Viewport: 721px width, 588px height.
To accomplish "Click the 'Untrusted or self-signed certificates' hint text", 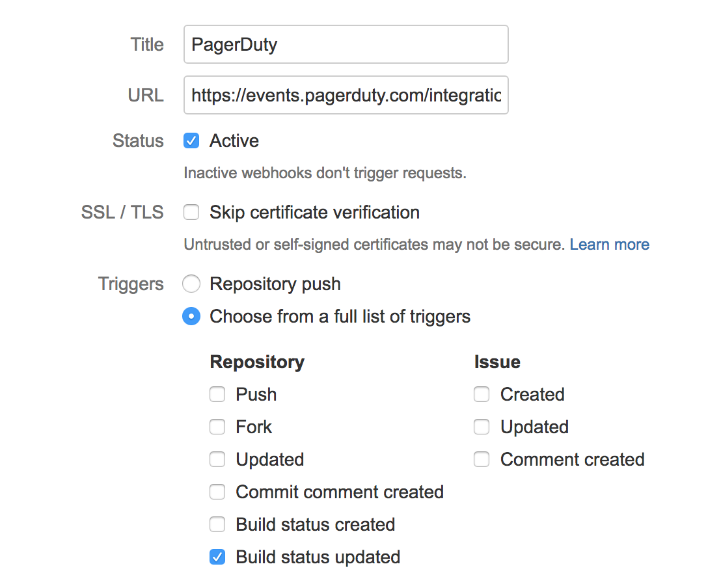I will pyautogui.click(x=374, y=245).
